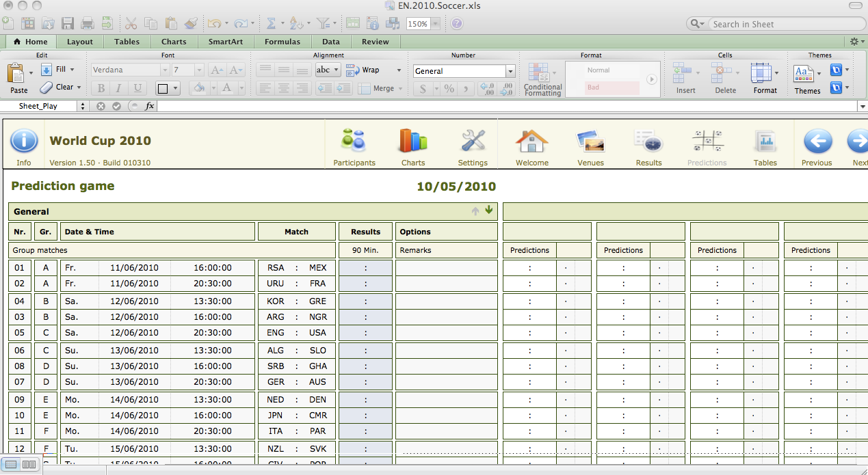
Task: Click the AutoSum sigma icon
Action: pos(271,24)
